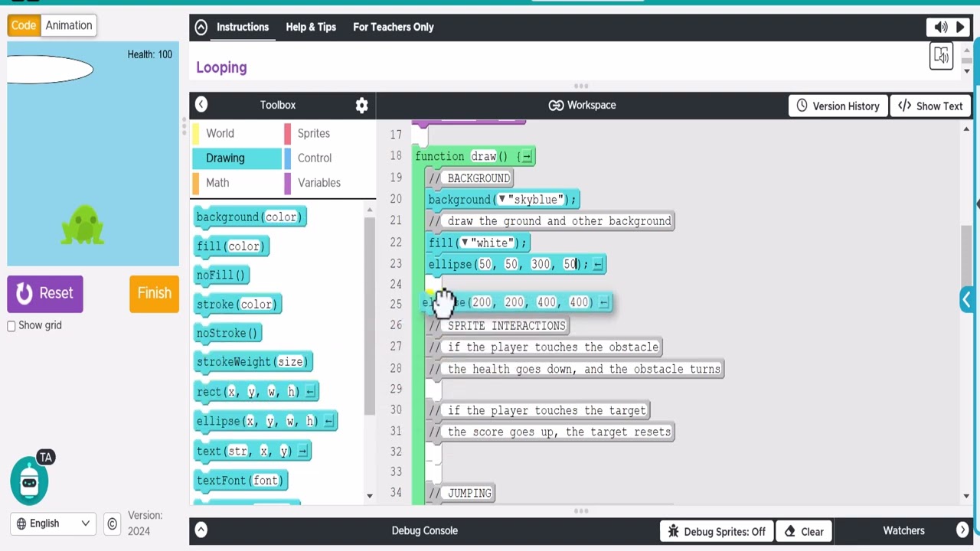Click the Workspace link icon
Image resolution: width=980 pixels, height=551 pixels.
tap(557, 106)
